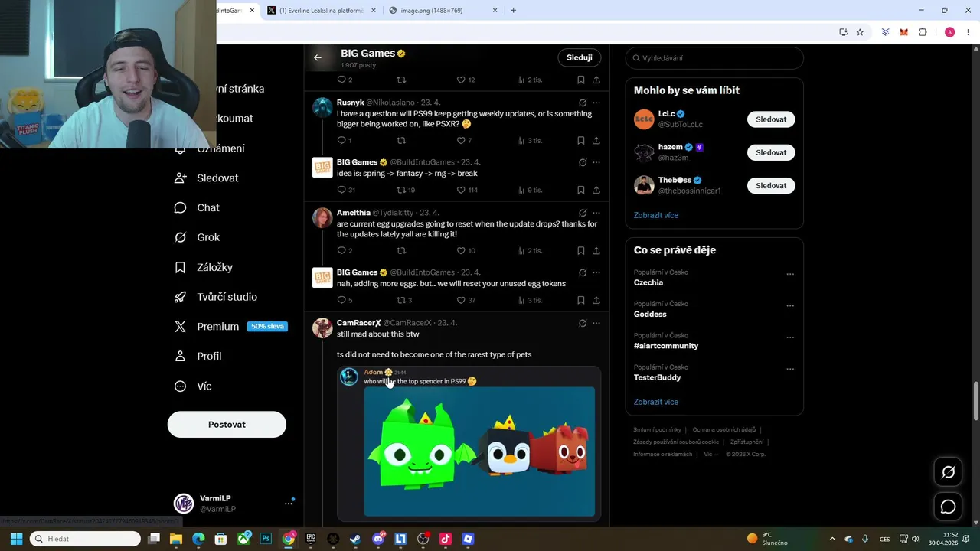Open Photoshop from the taskbar

[x=266, y=539]
